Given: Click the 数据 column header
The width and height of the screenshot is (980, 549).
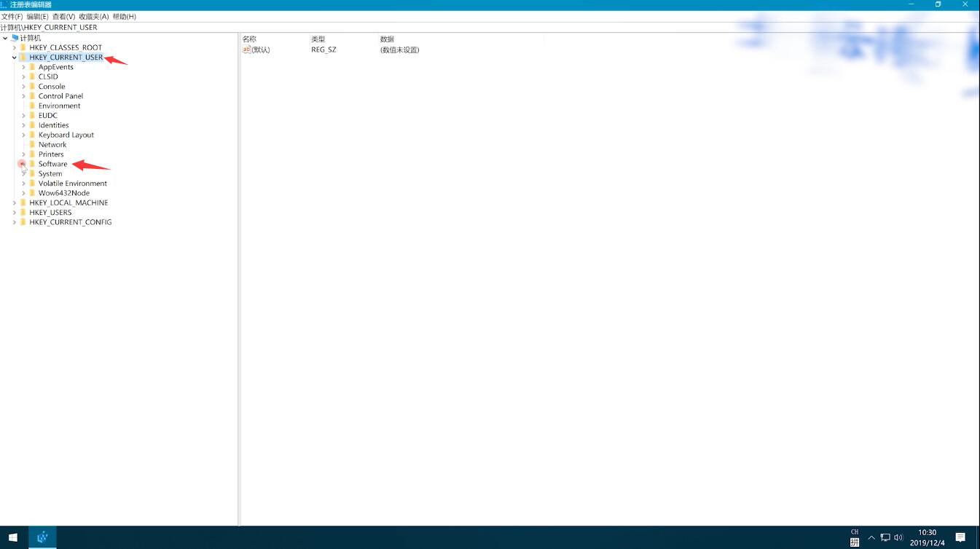Looking at the screenshot, I should (x=387, y=39).
